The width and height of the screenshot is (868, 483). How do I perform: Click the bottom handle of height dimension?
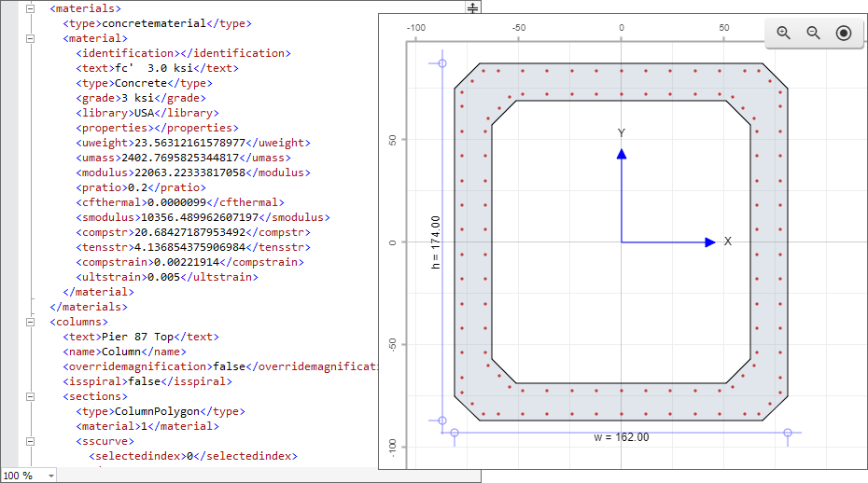click(442, 421)
